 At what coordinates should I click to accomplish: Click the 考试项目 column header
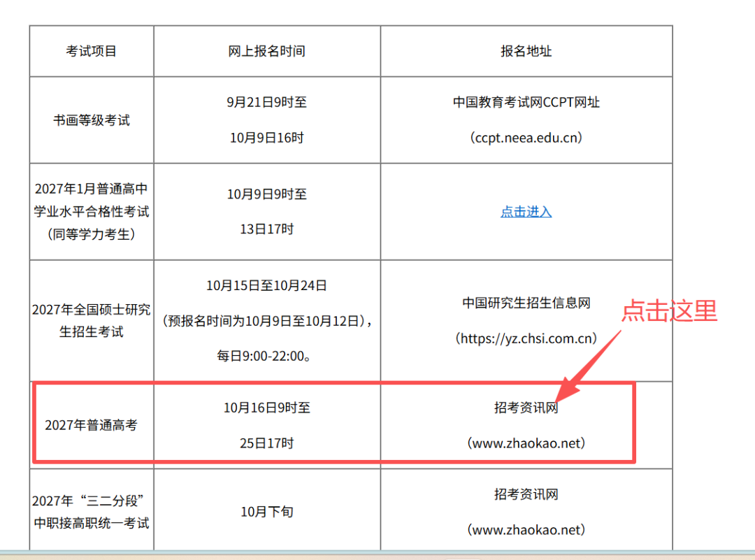[92, 51]
